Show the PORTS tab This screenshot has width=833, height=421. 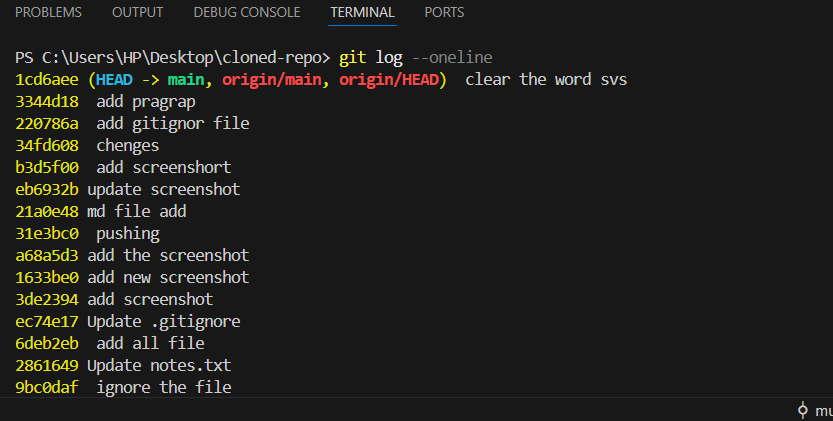click(444, 13)
